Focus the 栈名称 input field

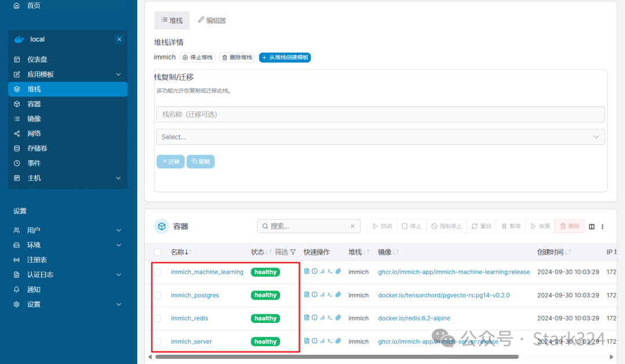pyautogui.click(x=381, y=115)
